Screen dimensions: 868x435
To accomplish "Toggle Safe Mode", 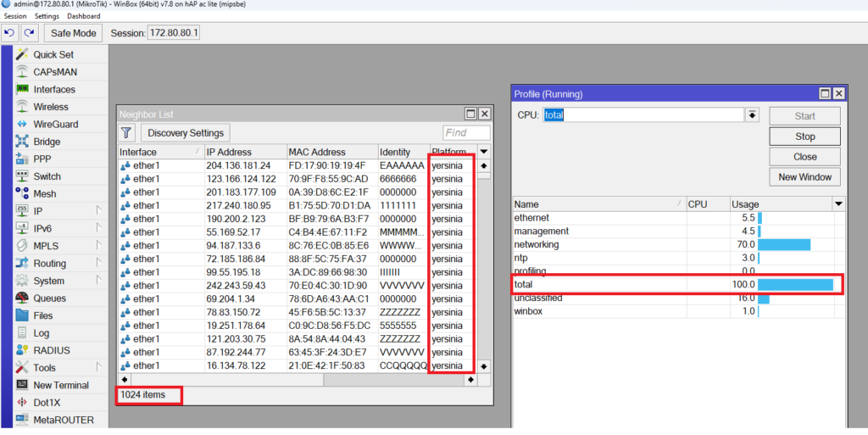I will 74,33.
